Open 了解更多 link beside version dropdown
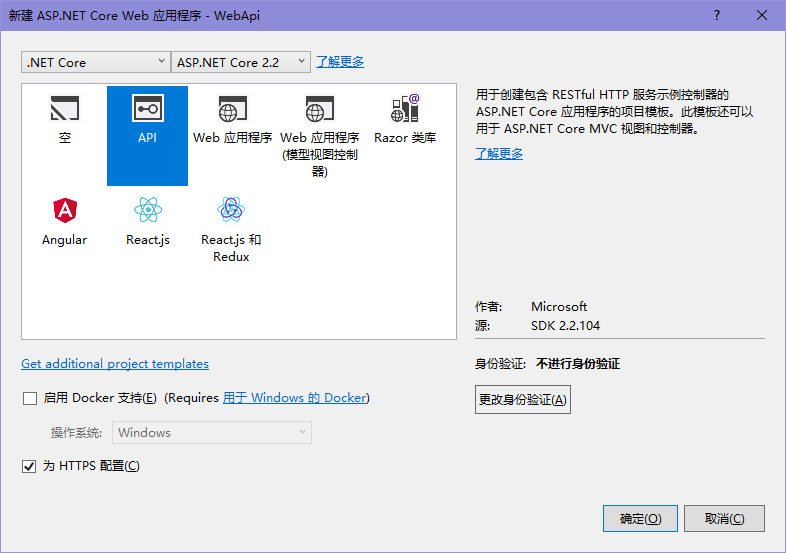Screen dimensions: 786x553 (340, 62)
